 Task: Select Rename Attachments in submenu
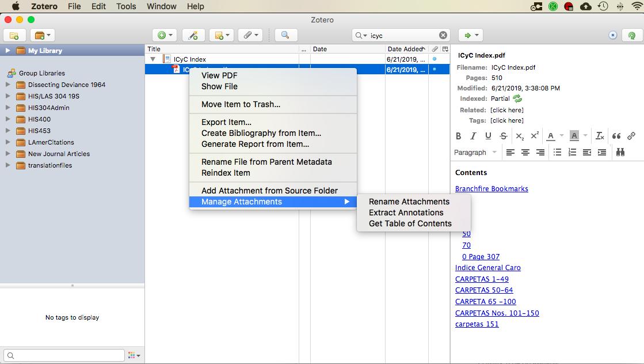click(409, 202)
